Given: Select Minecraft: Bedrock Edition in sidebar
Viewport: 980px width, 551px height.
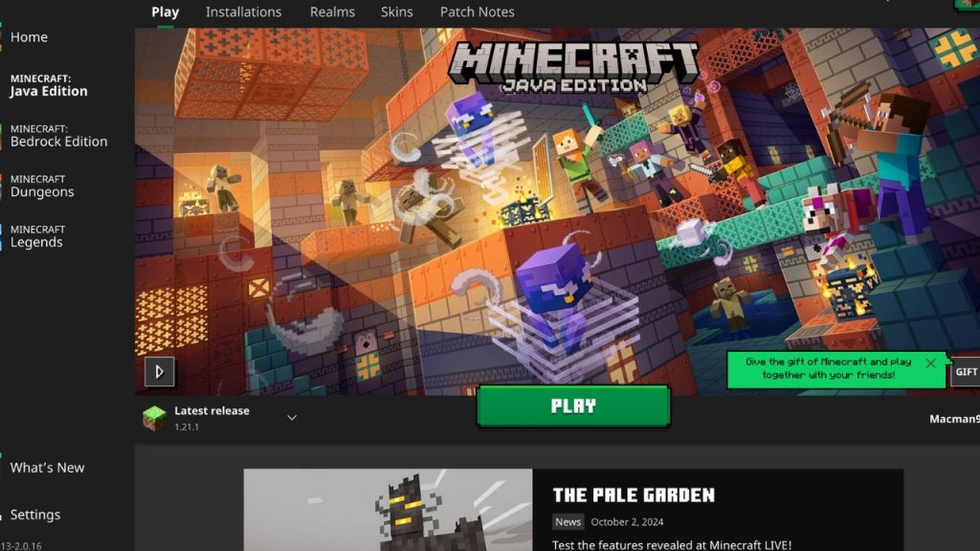Looking at the screenshot, I should [57, 134].
